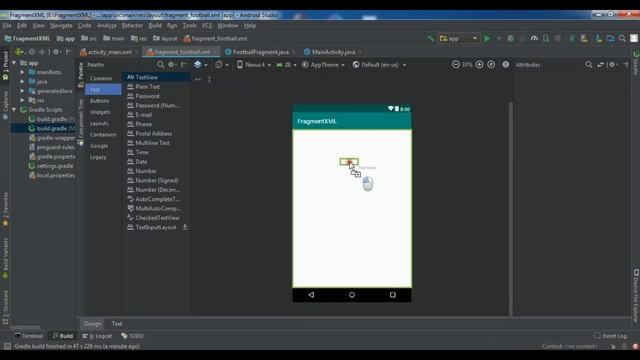Switch to the Text editor tab

pyautogui.click(x=117, y=324)
